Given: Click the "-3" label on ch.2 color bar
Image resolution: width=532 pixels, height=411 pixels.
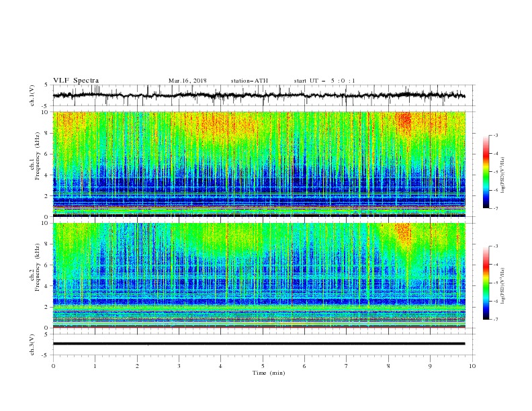Looking at the screenshot, I should coord(495,246).
